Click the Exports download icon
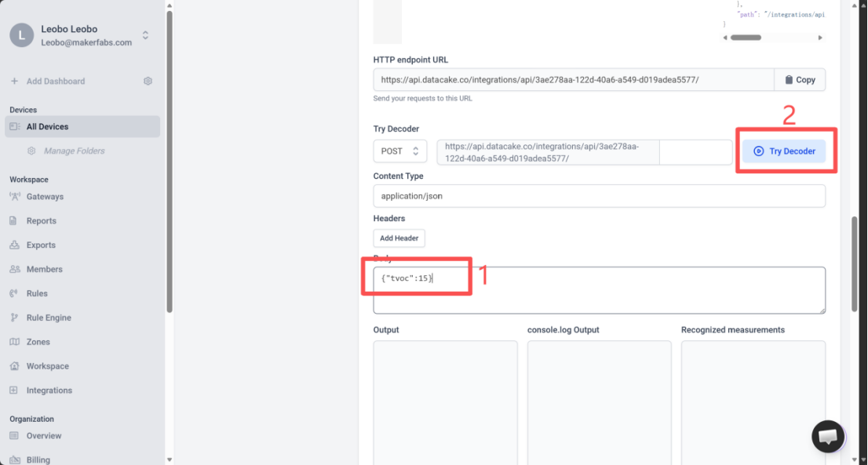Screen dimensions: 868x465 (14, 245)
